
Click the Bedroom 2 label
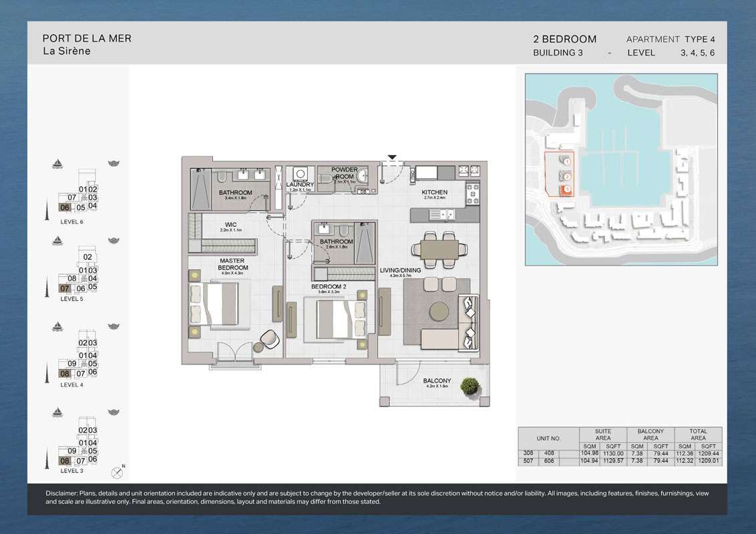pyautogui.click(x=329, y=287)
